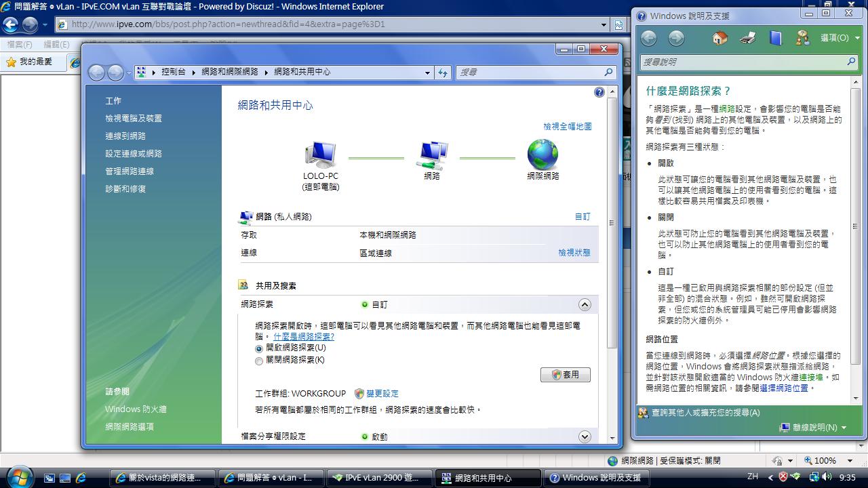Click the network icon in the map
This screenshot has width=868, height=488.
click(432, 155)
